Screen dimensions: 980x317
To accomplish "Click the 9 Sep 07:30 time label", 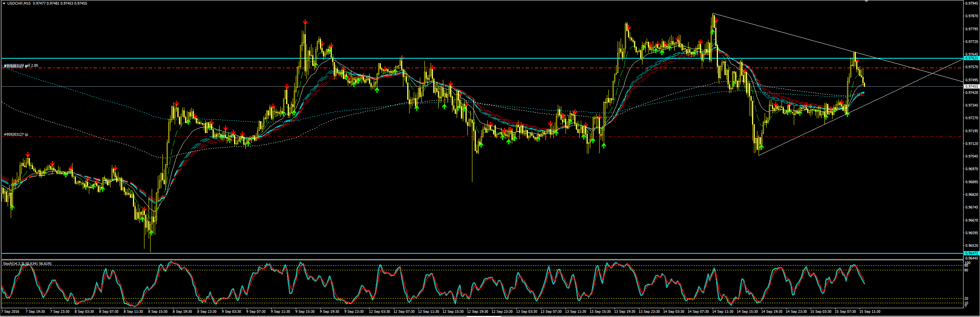I will [256, 312].
